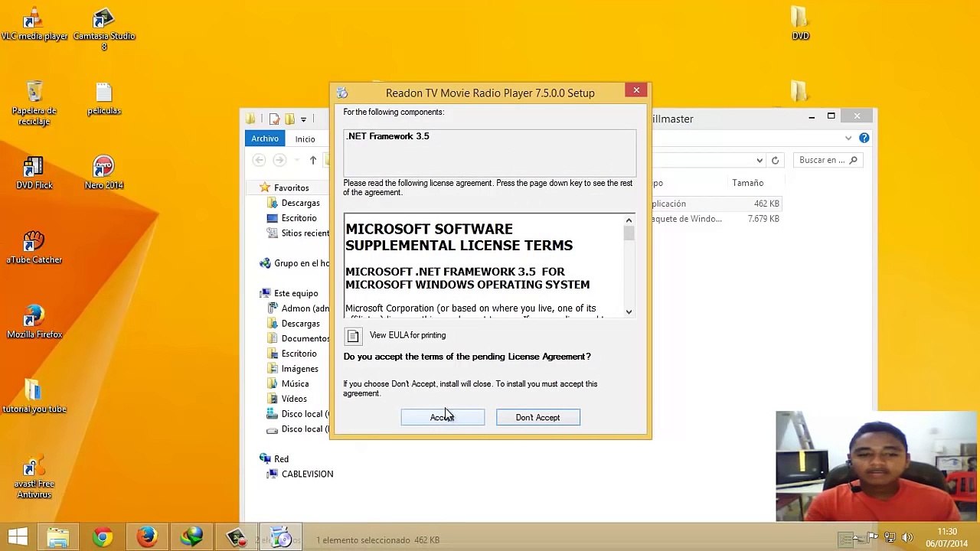Screen dimensions: 980x551
Task: Click the Buscar search field in Explorer
Action: pyautogui.click(x=828, y=160)
